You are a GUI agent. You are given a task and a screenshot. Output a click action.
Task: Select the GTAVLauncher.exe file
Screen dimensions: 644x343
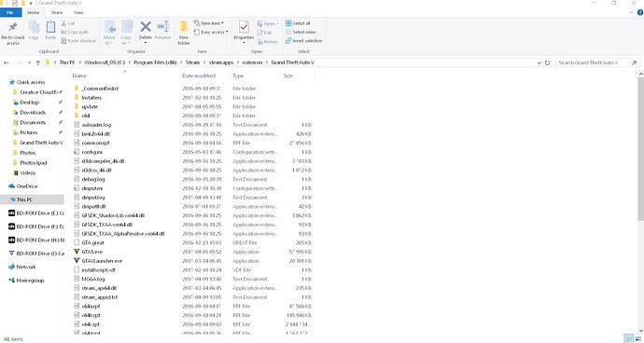click(x=102, y=261)
